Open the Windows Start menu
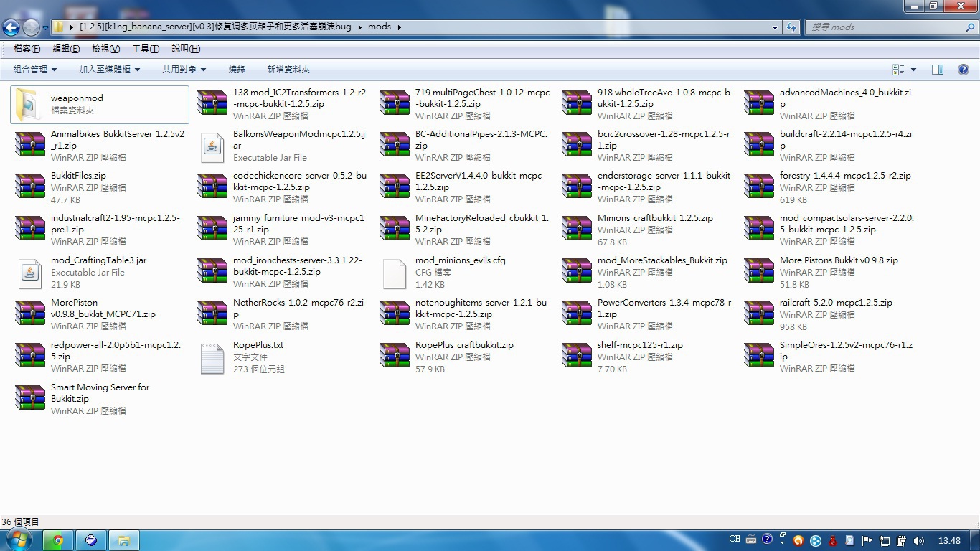This screenshot has width=980, height=551. [19, 540]
